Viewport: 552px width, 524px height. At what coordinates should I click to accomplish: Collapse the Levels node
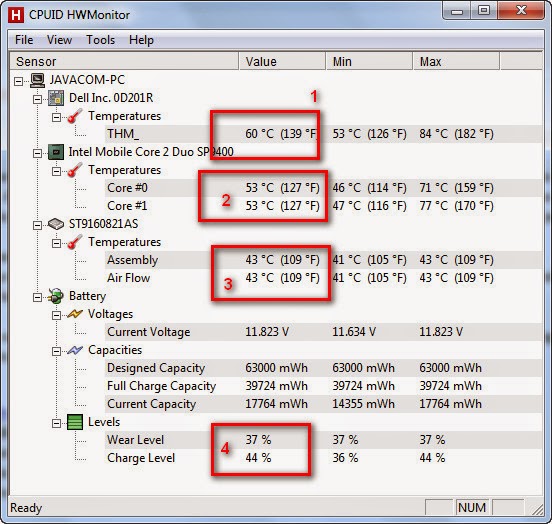[x=56, y=423]
